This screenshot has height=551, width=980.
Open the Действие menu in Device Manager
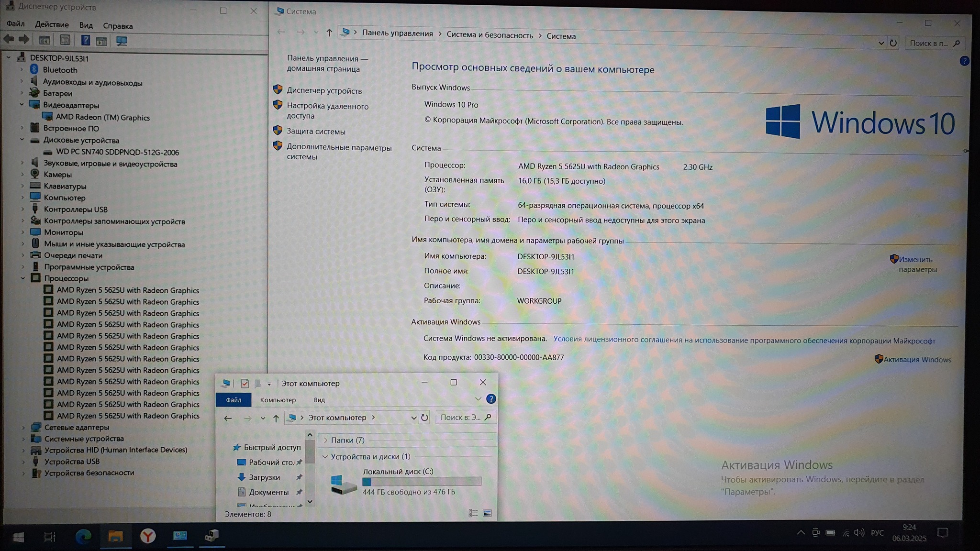tap(52, 25)
